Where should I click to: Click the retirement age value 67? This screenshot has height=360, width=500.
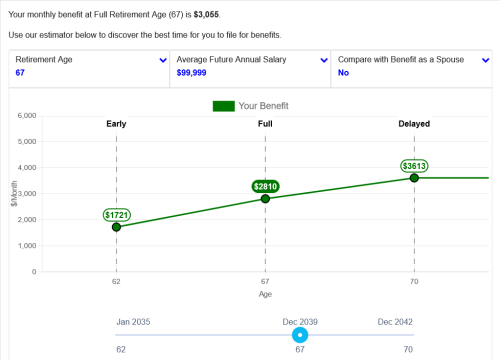click(x=20, y=73)
